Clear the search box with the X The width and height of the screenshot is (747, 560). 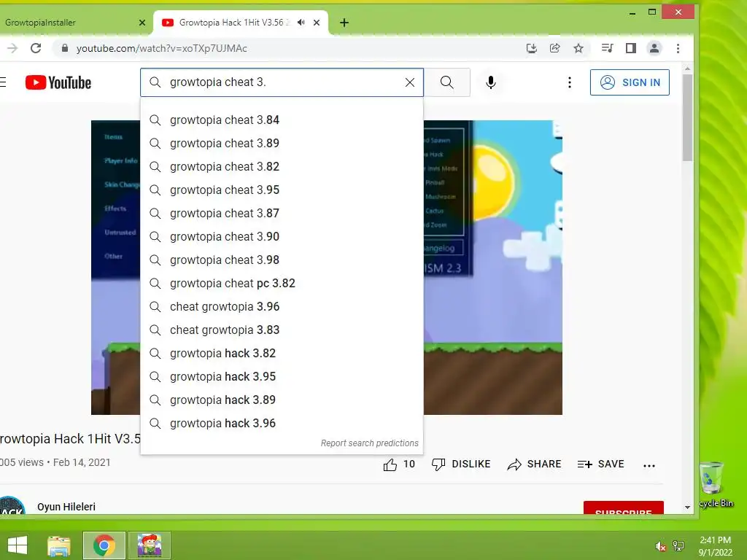point(410,82)
